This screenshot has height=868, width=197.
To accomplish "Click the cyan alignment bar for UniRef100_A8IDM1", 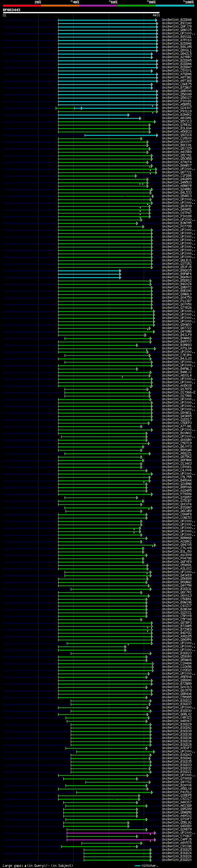I will click(x=100, y=118).
